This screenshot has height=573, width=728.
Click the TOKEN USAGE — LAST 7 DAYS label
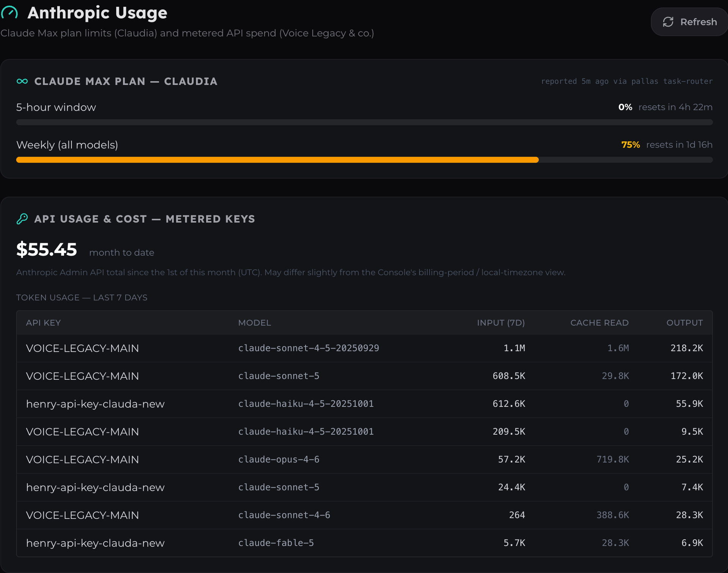tap(82, 298)
